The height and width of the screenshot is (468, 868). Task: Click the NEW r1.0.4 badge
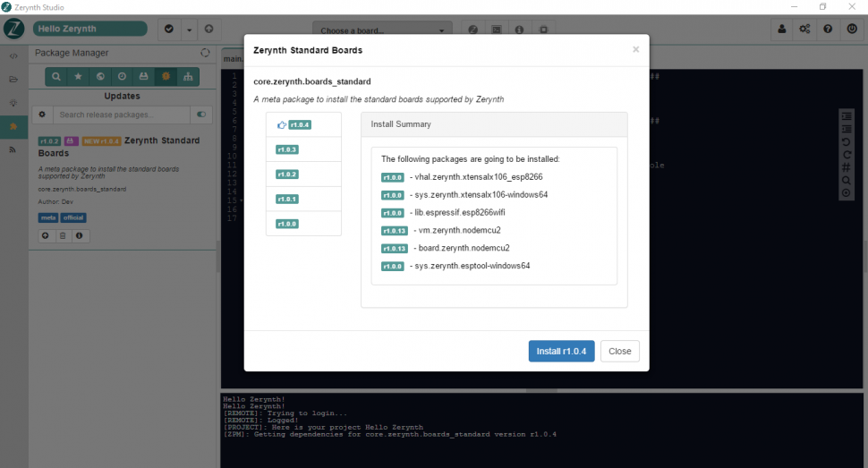point(101,141)
